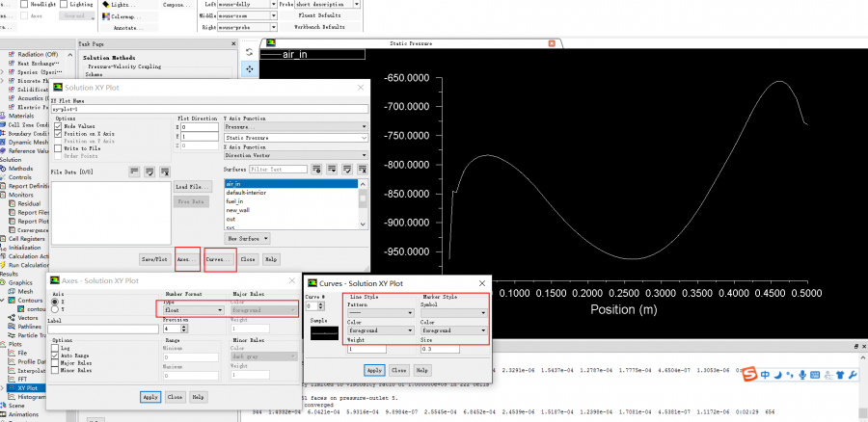Click the Axes... button

[x=187, y=259]
